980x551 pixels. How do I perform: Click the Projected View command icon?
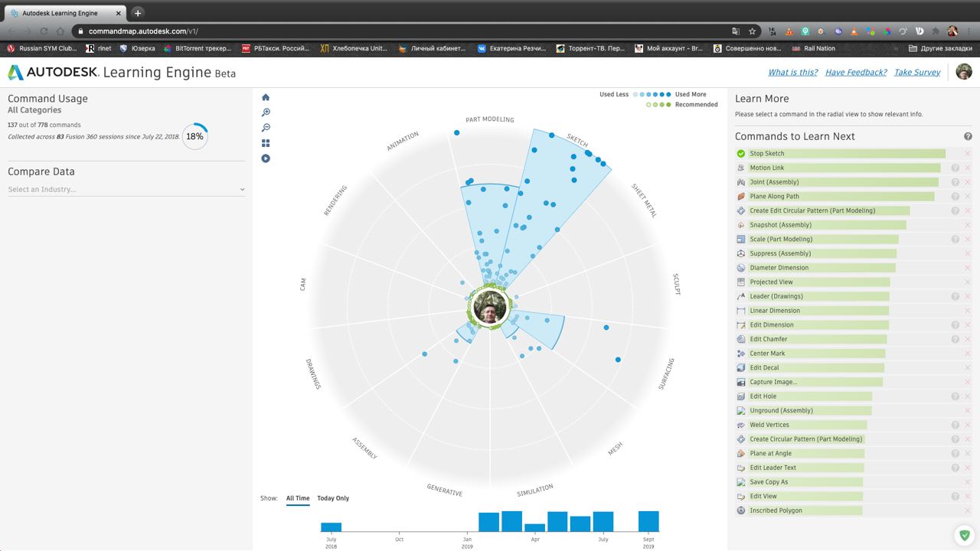click(740, 282)
